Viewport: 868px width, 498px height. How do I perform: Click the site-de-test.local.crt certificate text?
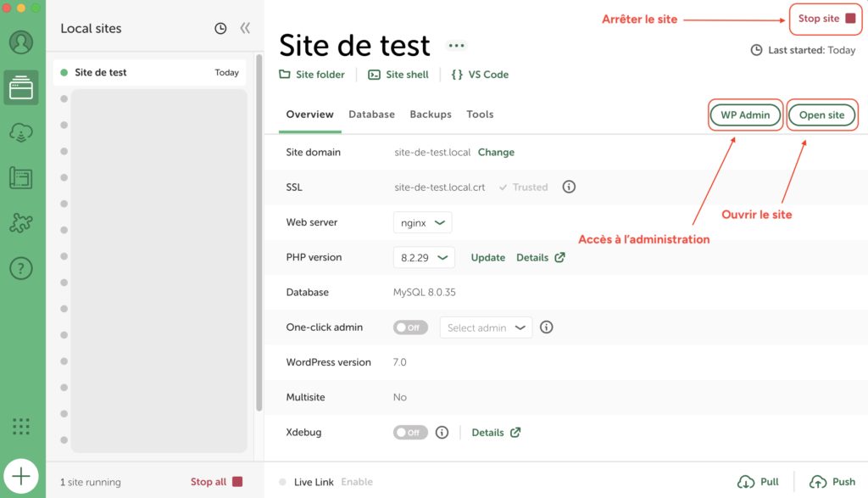[x=440, y=187]
